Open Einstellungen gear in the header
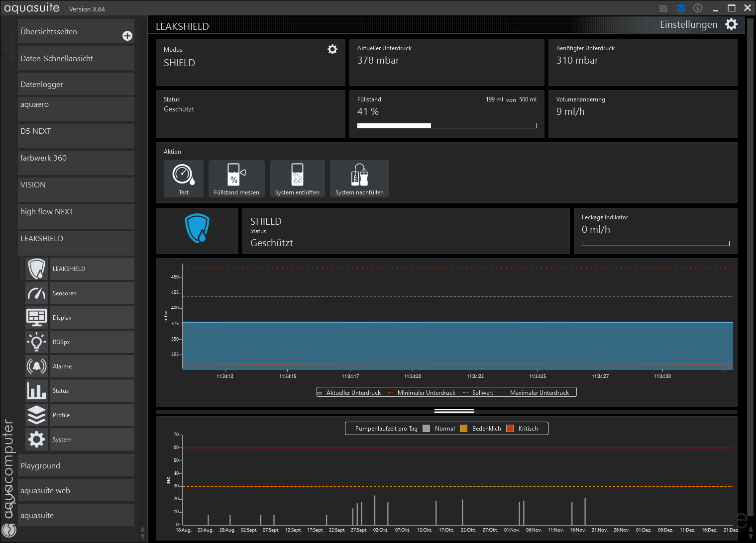 tap(731, 24)
